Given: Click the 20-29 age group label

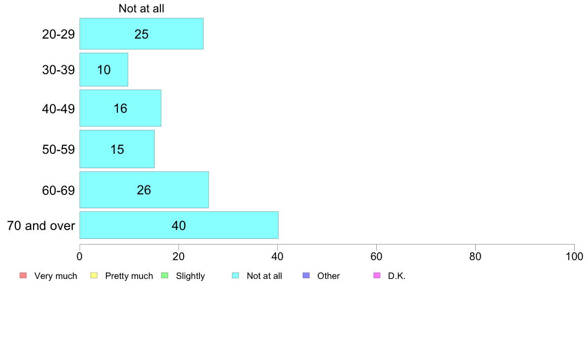Looking at the screenshot, I should (x=58, y=34).
